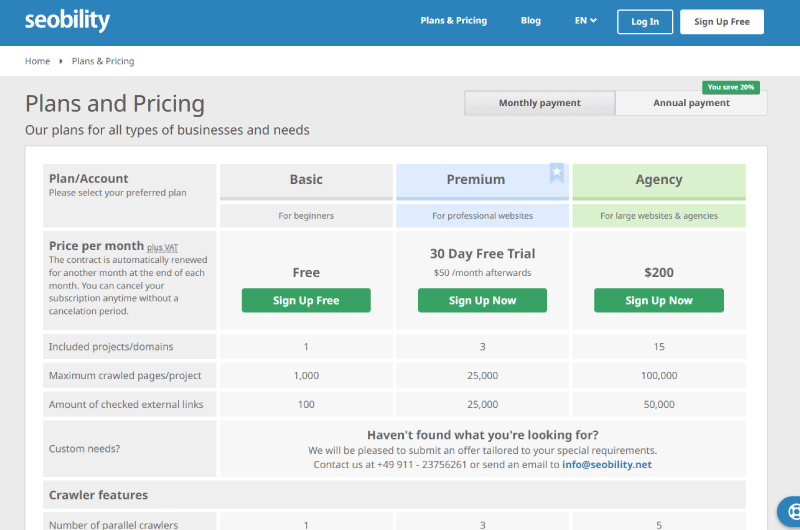Screen dimensions: 800x530
Task: Click the Maximum crawled pages/project row label
Action: click(125, 375)
